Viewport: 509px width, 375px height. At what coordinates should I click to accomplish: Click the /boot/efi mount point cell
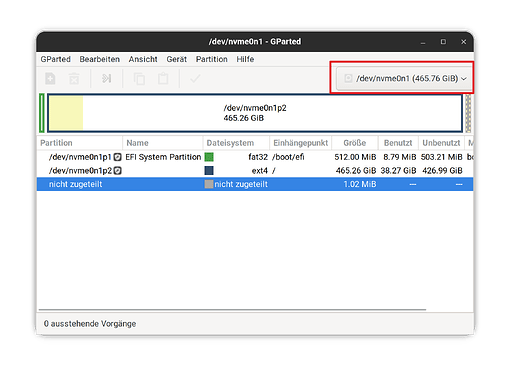(288, 157)
